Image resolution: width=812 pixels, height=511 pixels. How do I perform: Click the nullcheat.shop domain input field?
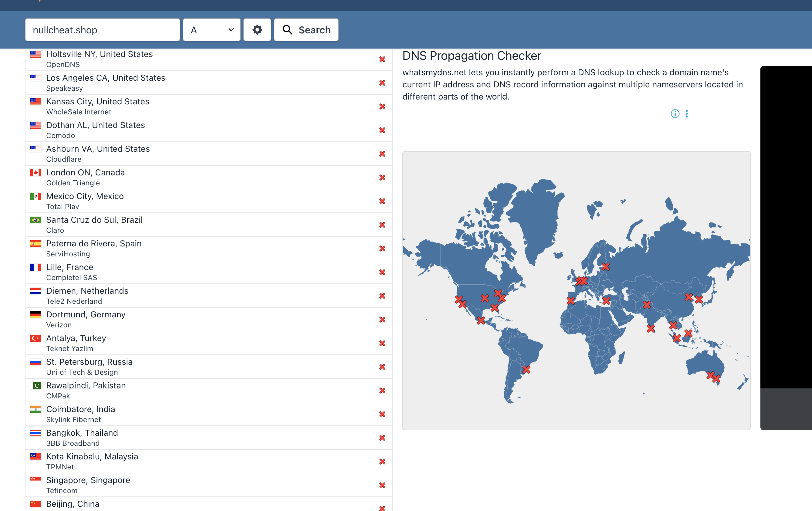click(102, 30)
